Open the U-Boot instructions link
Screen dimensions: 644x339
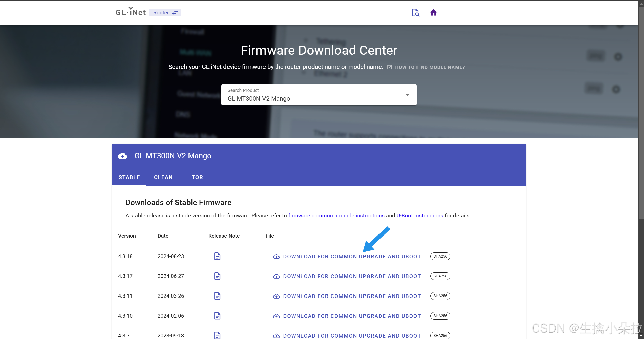420,216
